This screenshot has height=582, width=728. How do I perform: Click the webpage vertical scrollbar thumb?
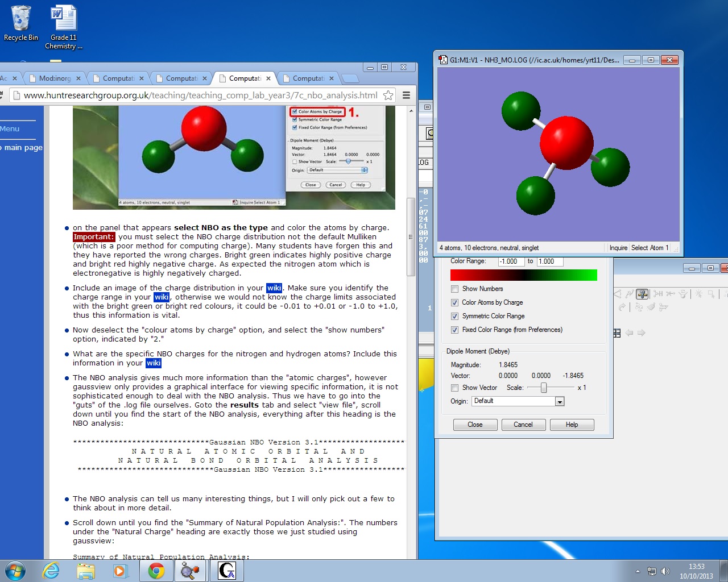[x=411, y=237]
